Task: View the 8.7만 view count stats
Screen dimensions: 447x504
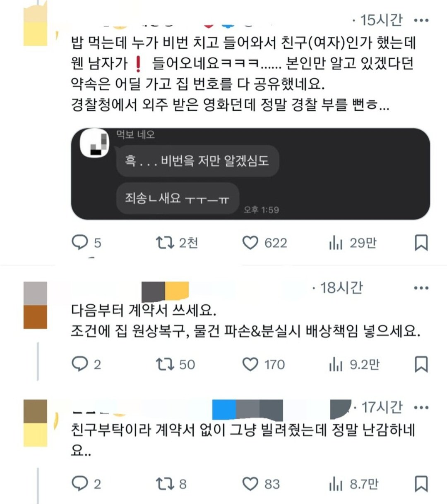Action: (353, 483)
